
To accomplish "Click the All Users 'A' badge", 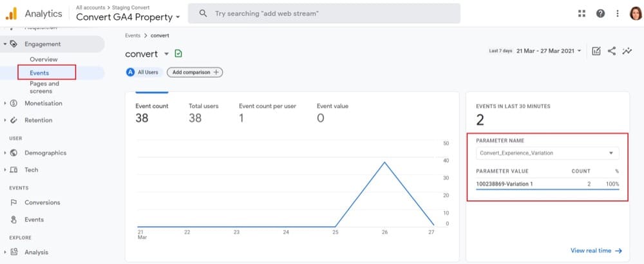I will [131, 72].
